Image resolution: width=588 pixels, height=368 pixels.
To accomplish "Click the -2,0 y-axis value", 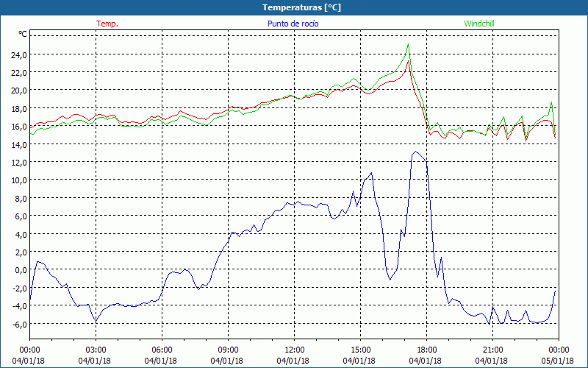I will (20, 288).
